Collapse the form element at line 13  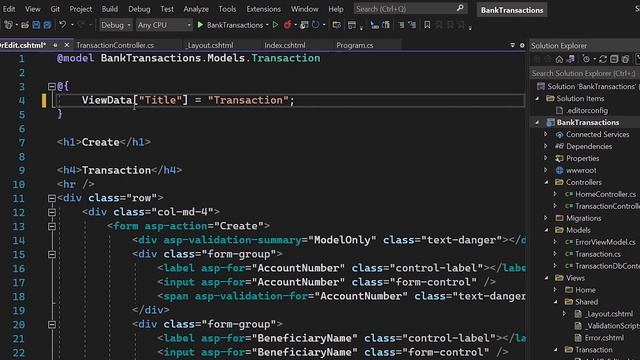coord(52,226)
